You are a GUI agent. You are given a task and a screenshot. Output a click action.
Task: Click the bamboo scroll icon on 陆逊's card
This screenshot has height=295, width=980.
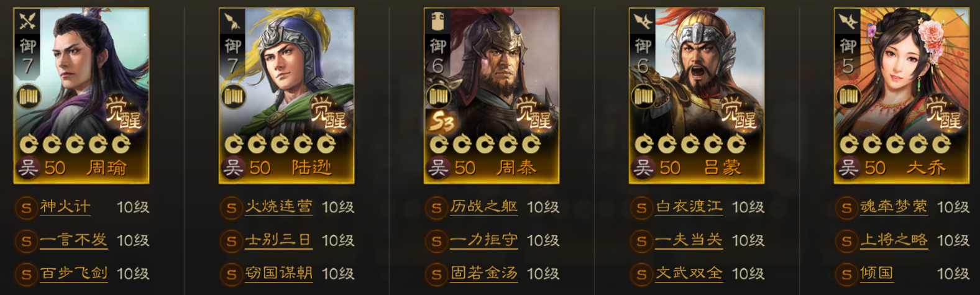(x=233, y=96)
